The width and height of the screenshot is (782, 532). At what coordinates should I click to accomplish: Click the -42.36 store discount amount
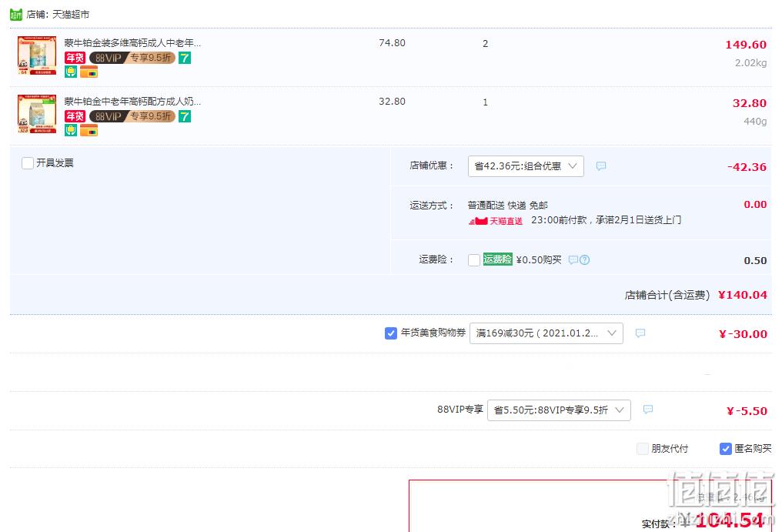click(747, 167)
